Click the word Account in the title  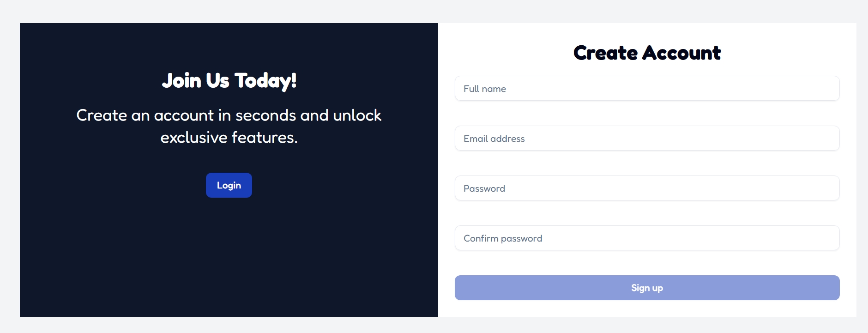[x=681, y=53]
